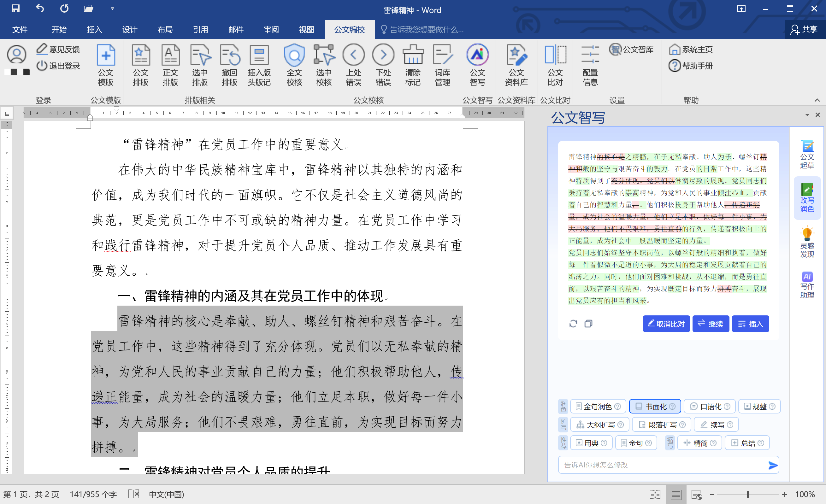Select the 大纲扩写 outline expansion option

pyautogui.click(x=600, y=425)
